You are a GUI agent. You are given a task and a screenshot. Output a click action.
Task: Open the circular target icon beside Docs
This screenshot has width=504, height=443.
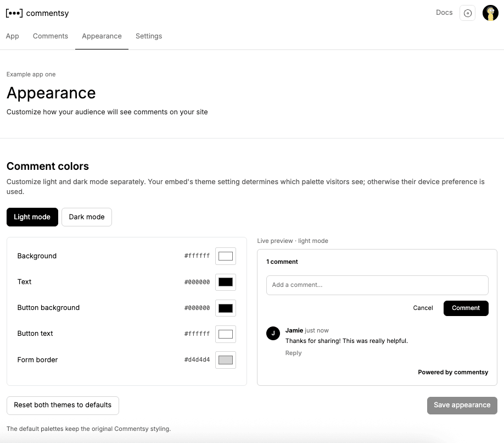pyautogui.click(x=468, y=13)
